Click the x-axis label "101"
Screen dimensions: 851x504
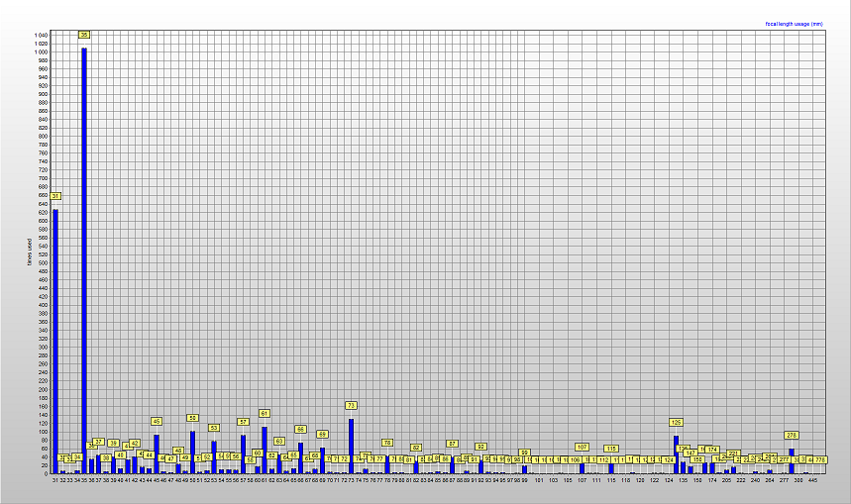point(539,480)
